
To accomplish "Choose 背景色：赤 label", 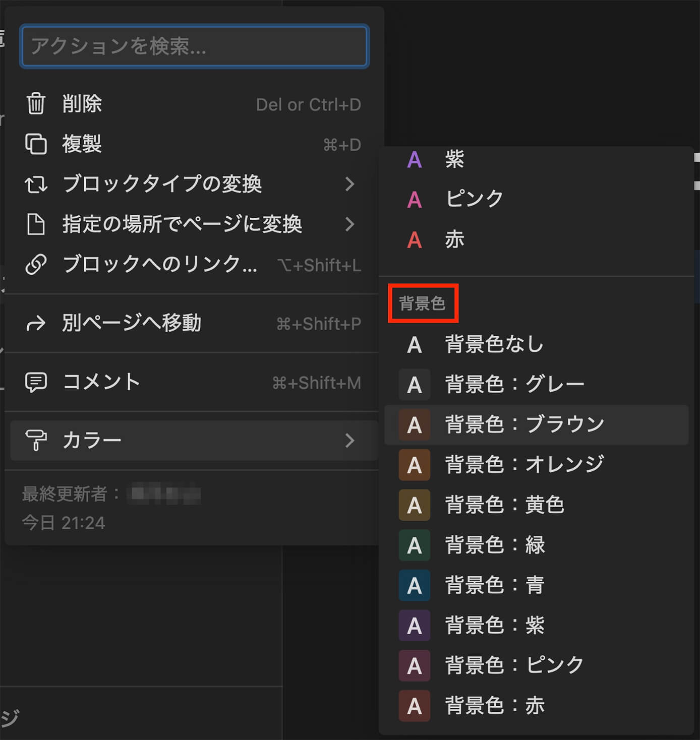I will (x=495, y=706).
